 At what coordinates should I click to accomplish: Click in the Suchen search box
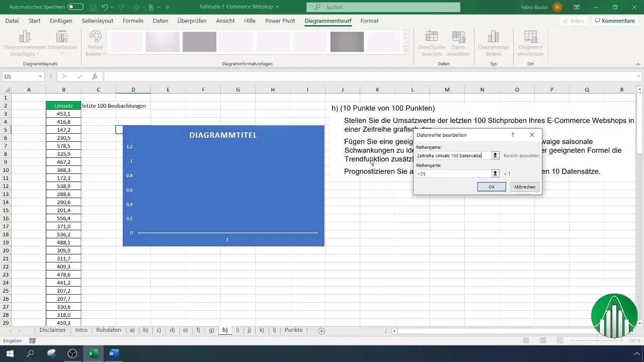(x=383, y=7)
